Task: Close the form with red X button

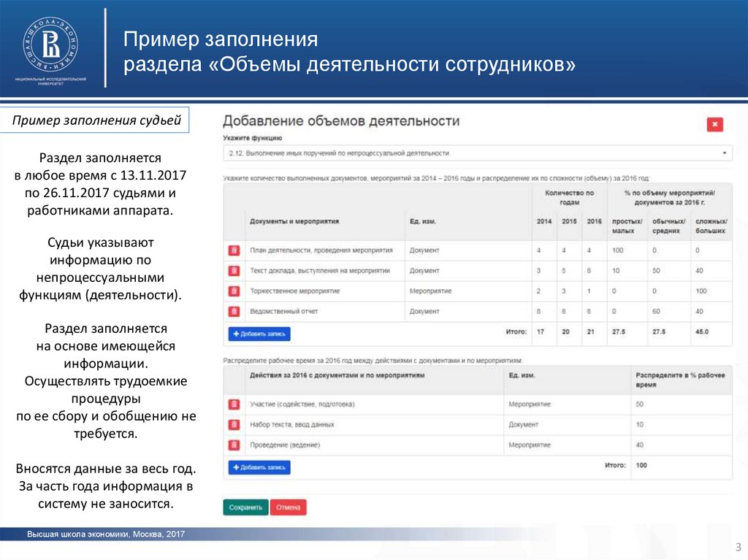Action: tap(715, 125)
